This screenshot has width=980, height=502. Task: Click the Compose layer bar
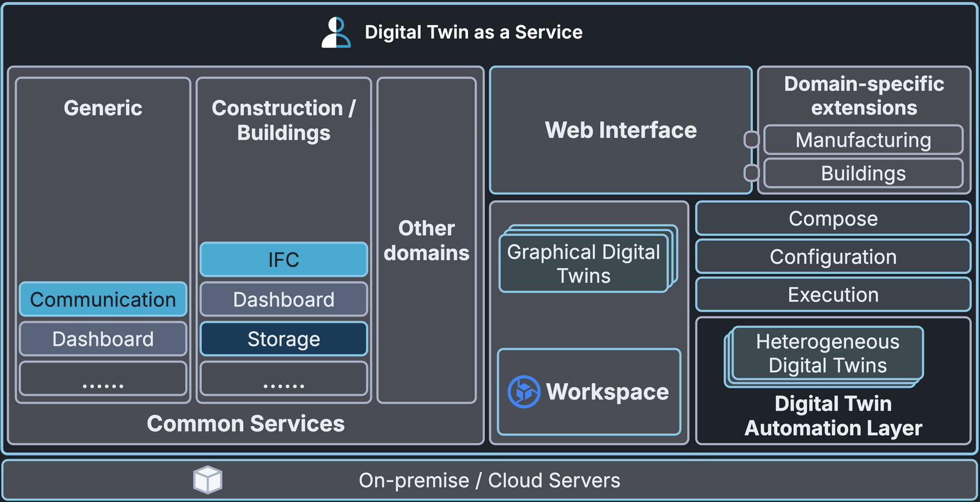(x=833, y=218)
